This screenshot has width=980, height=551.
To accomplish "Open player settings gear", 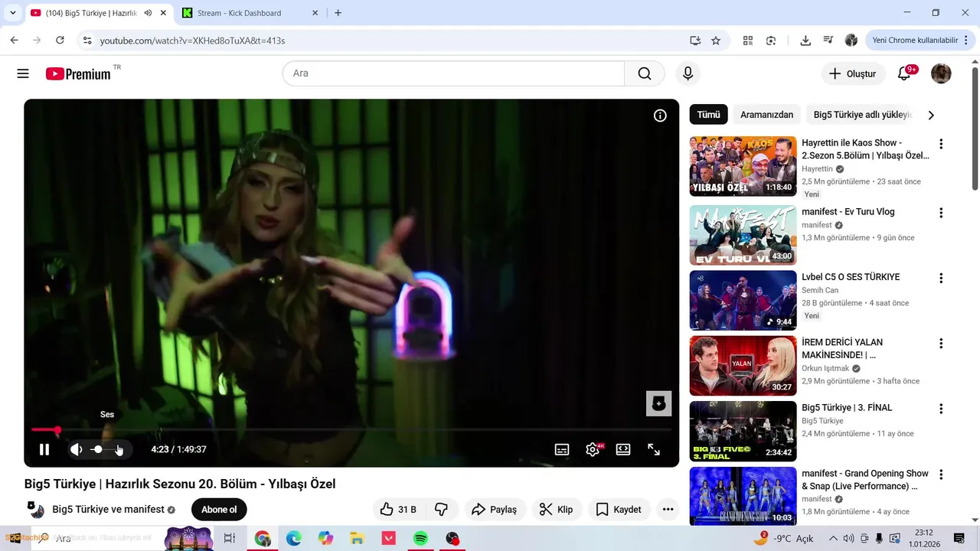I will 593,450.
